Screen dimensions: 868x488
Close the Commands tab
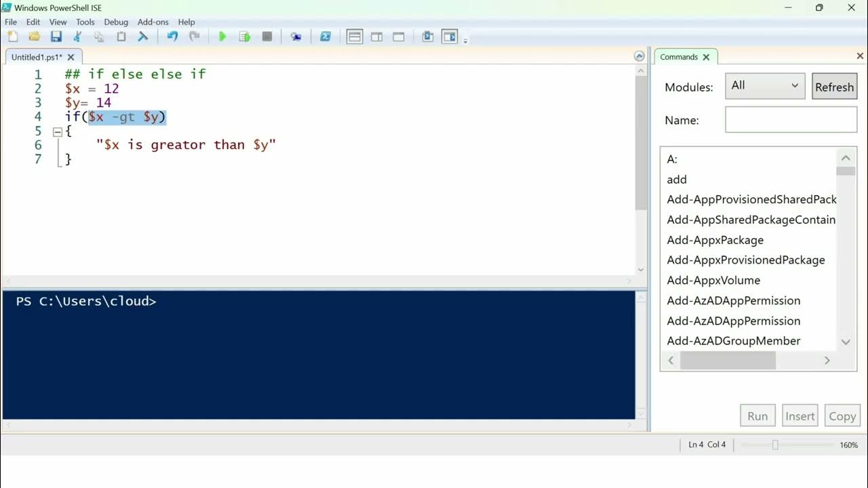[706, 57]
